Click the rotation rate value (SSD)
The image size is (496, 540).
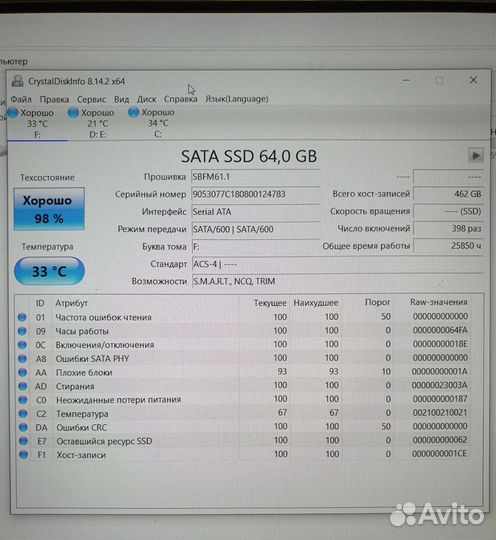point(448,211)
